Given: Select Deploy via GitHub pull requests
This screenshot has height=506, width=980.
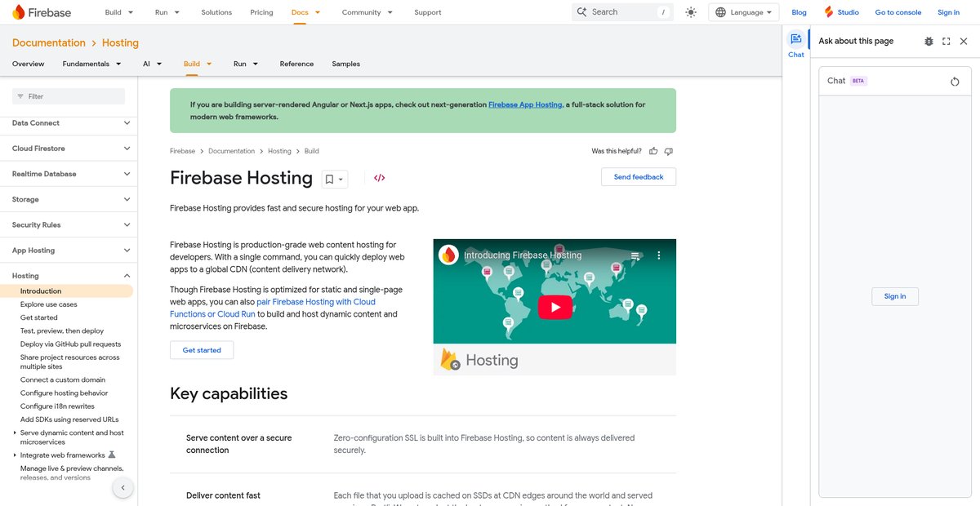Looking at the screenshot, I should tap(70, 344).
